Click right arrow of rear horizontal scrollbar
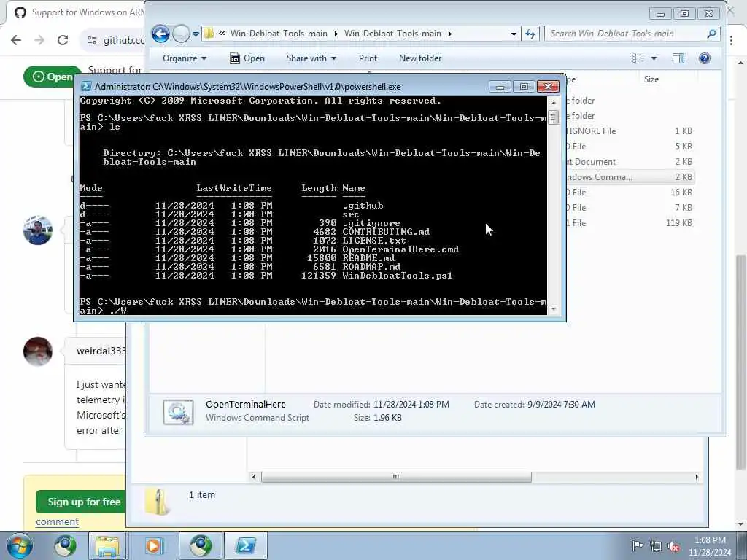This screenshot has height=560, width=747. (697, 477)
